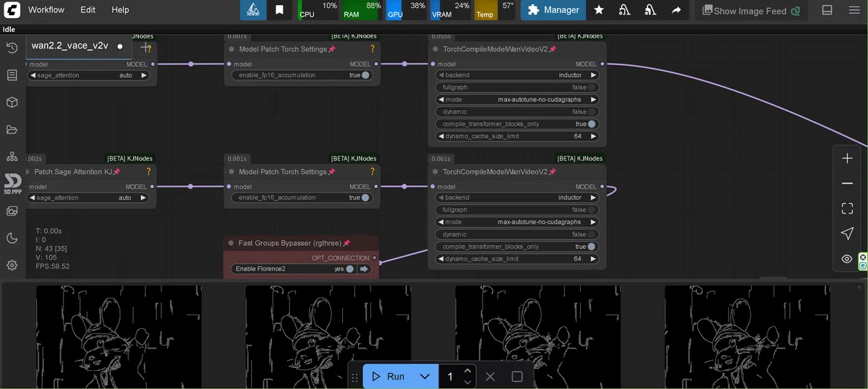Viewport: 868px width, 389px height.
Task: Cancel current run with X button
Action: (x=490, y=377)
